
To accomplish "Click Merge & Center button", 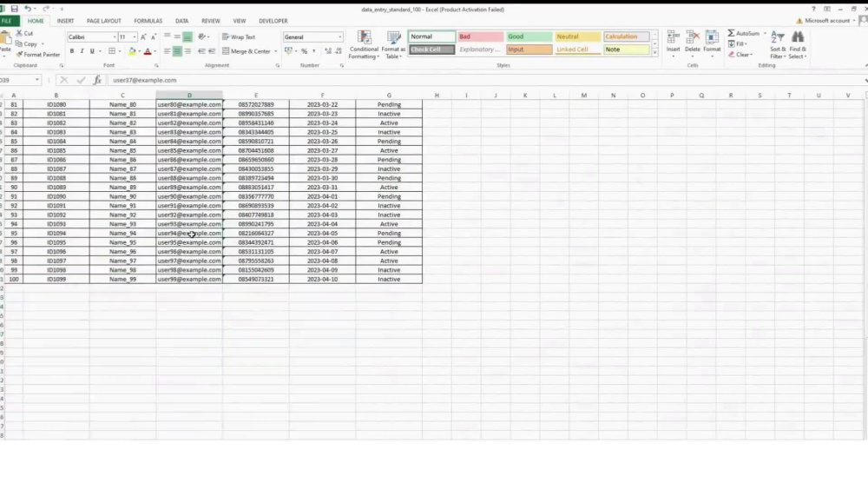I will point(247,51).
